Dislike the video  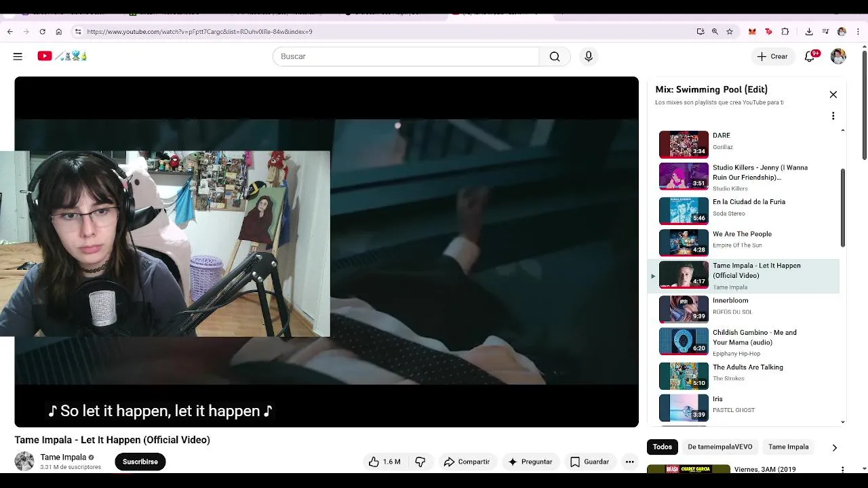point(420,462)
